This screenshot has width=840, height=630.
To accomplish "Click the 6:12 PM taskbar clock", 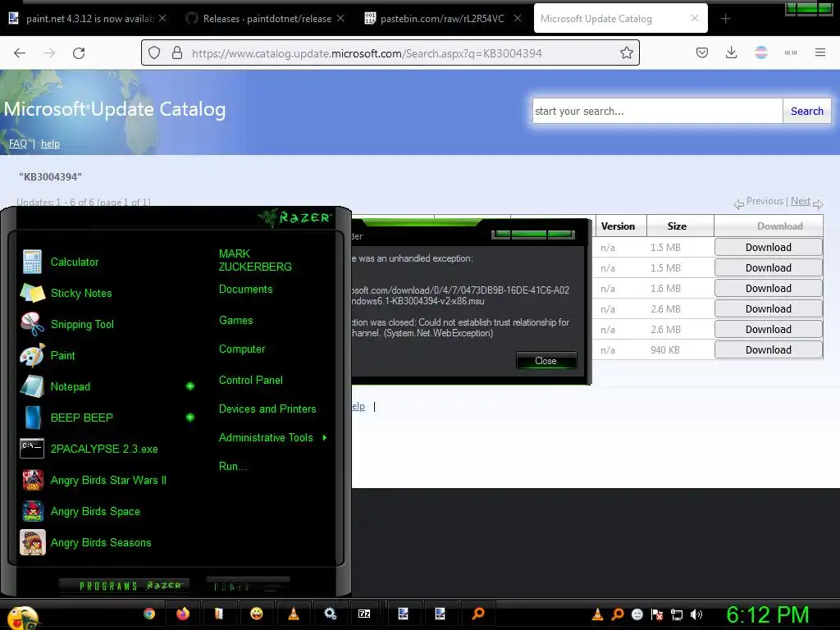I will pyautogui.click(x=767, y=615).
